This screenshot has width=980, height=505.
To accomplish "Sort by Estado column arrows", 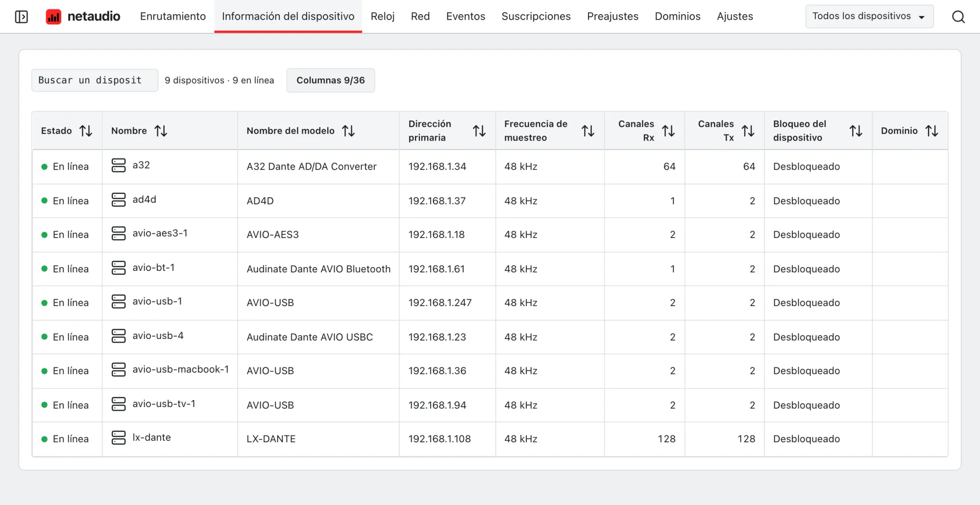I will [86, 131].
